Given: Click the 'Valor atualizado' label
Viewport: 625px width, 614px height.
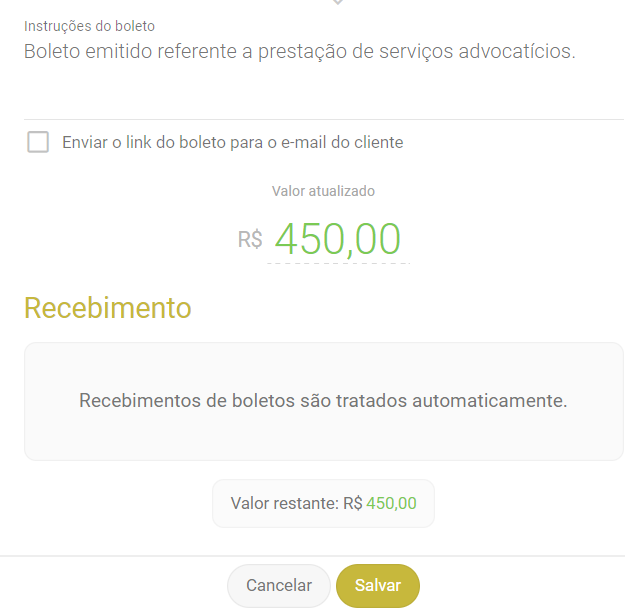Looking at the screenshot, I should 323,191.
